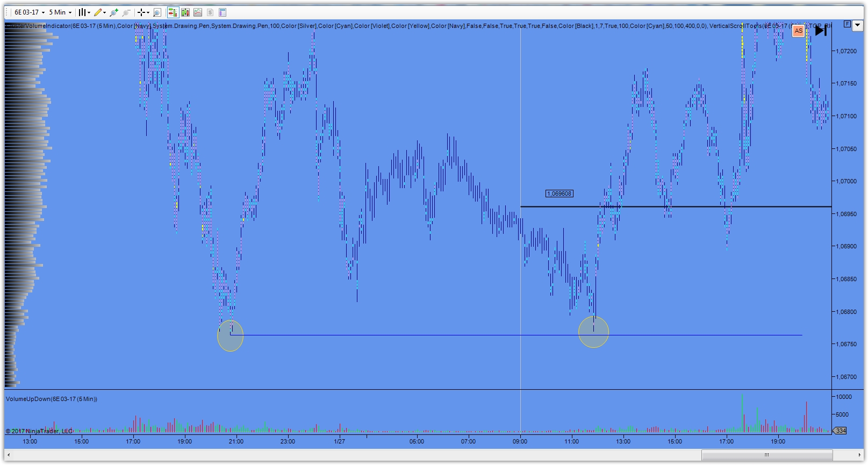
Task: Click the zoom frame magnifier icon
Action: pyautogui.click(x=157, y=12)
